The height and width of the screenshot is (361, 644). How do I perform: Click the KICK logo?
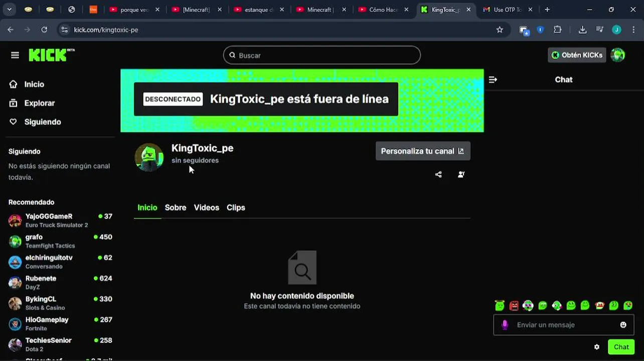click(51, 55)
